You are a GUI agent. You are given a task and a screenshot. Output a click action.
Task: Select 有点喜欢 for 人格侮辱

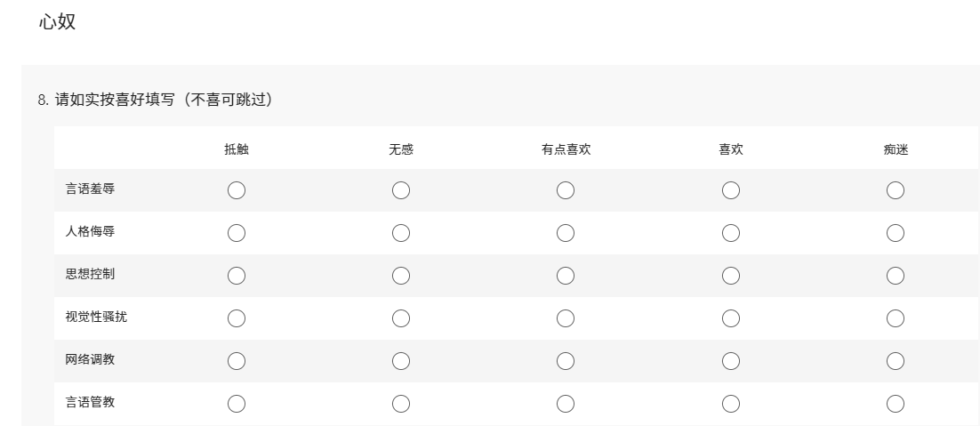point(566,233)
